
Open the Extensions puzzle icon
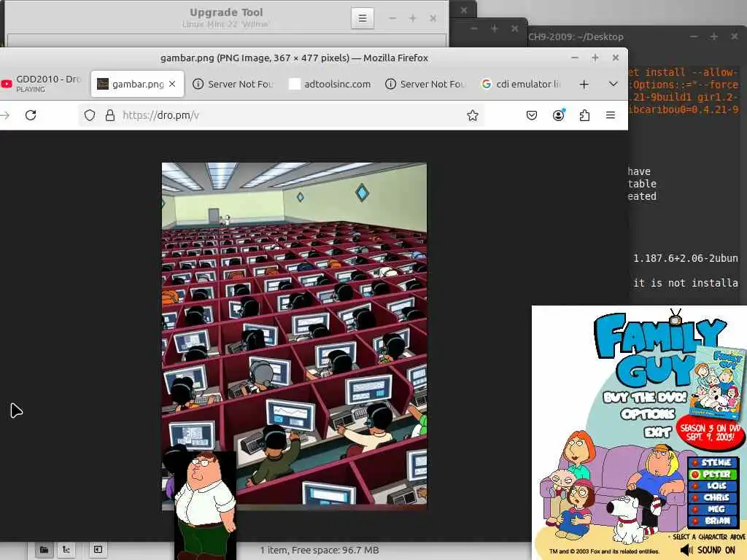[584, 115]
